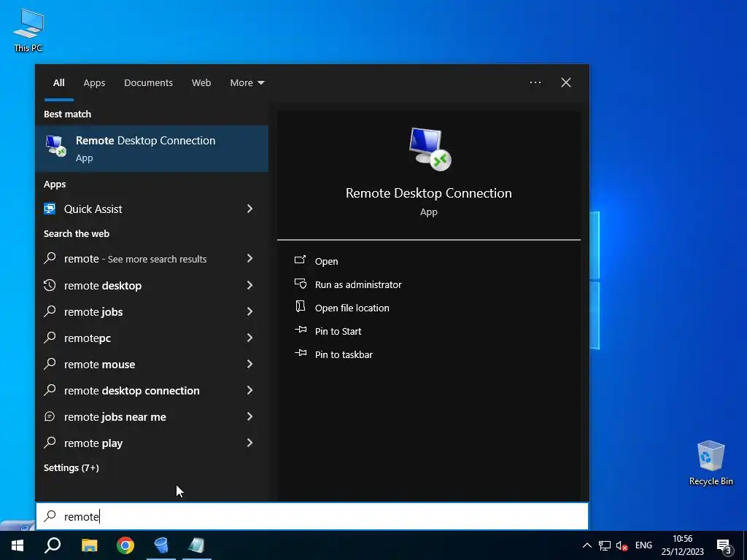The width and height of the screenshot is (747, 560).
Task: Click the notepad-like app on the taskbar
Action: tap(196, 545)
